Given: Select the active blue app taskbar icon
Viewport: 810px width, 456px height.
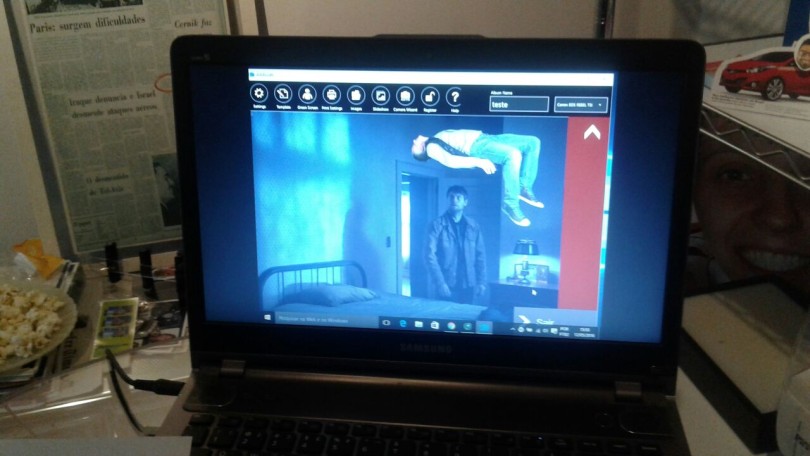Looking at the screenshot, I should click(484, 327).
